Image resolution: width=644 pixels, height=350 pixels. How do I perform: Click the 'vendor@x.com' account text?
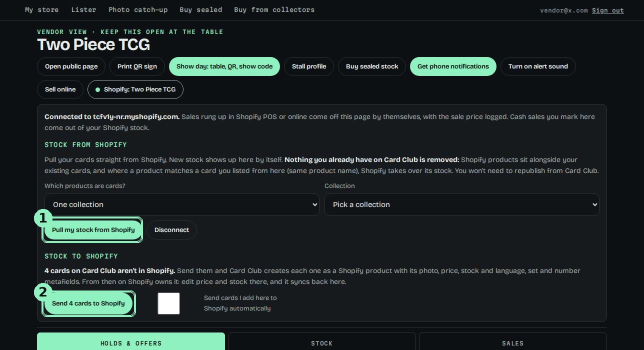click(x=564, y=10)
